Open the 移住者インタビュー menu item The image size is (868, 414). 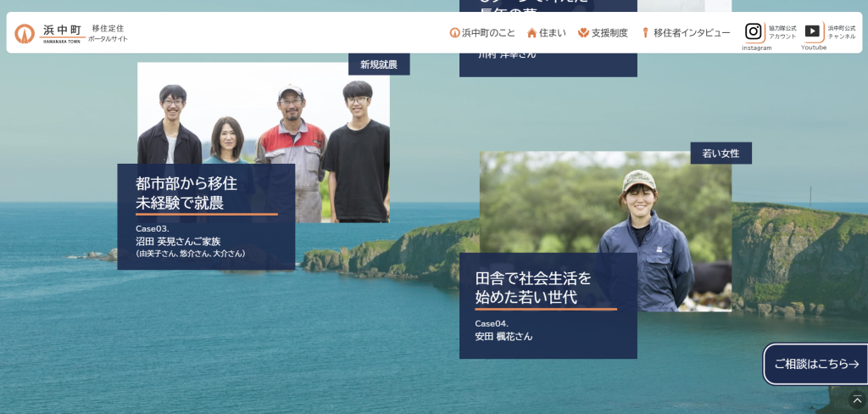click(x=692, y=33)
